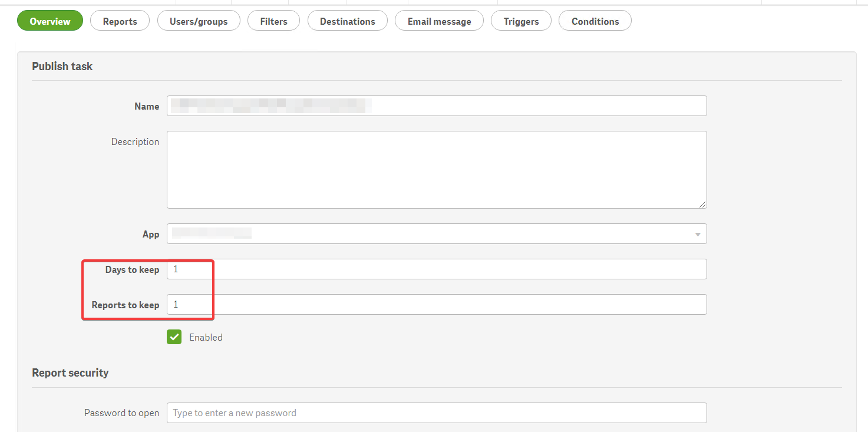Click the Publish task section heading
The height and width of the screenshot is (432, 868).
[62, 66]
